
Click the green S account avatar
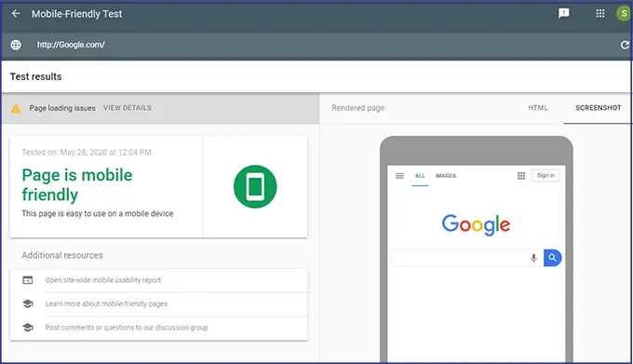[624, 13]
